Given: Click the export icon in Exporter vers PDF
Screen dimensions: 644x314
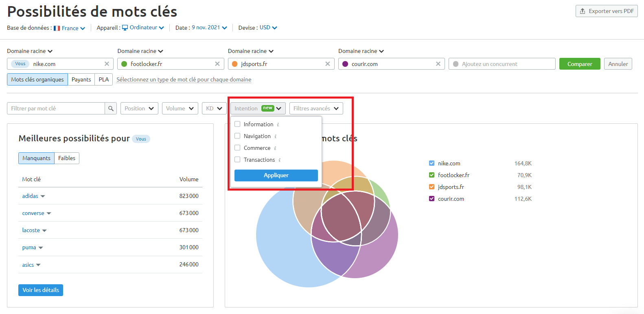Looking at the screenshot, I should pyautogui.click(x=583, y=11).
